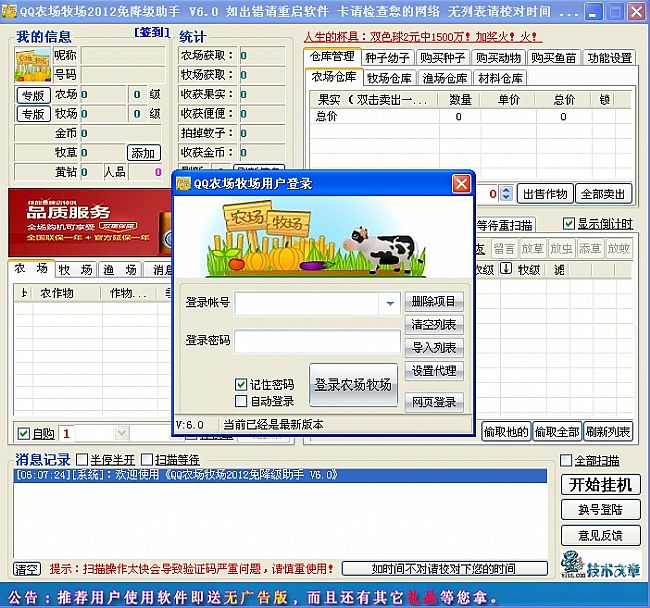Click the 放草 action button
Viewport: 650px width, 608px height.
(533, 248)
